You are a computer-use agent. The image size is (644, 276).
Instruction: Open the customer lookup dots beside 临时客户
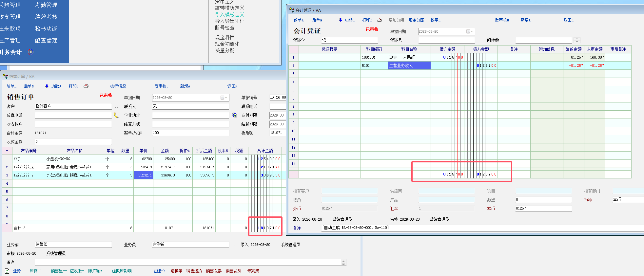point(116,107)
